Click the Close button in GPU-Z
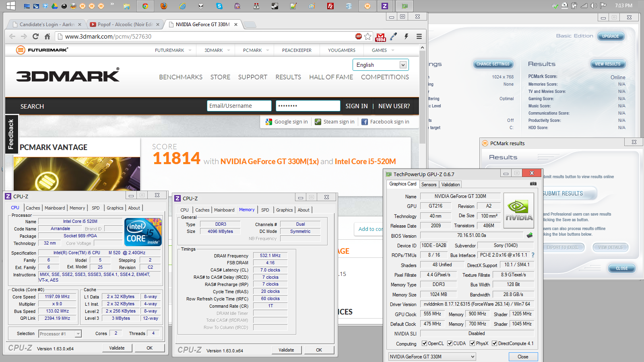 point(523,357)
